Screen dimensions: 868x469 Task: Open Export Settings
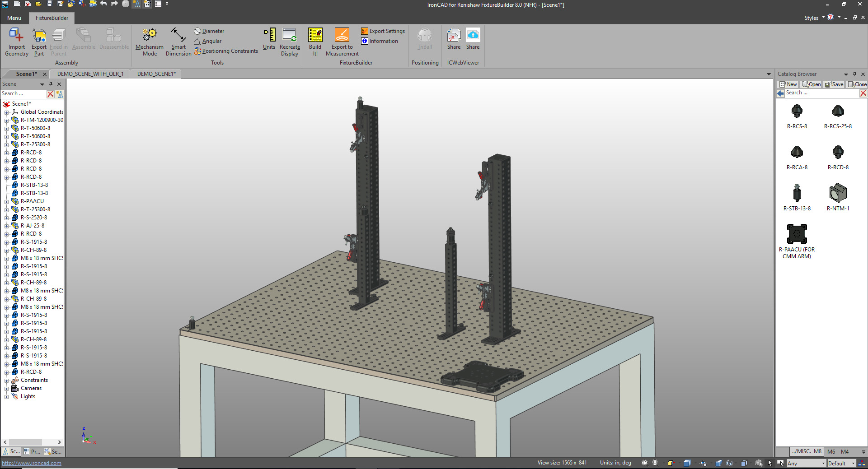click(383, 31)
